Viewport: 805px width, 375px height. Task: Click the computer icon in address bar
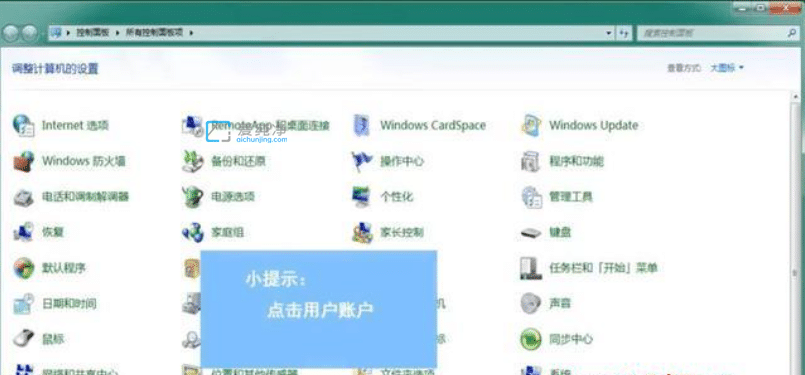(56, 33)
